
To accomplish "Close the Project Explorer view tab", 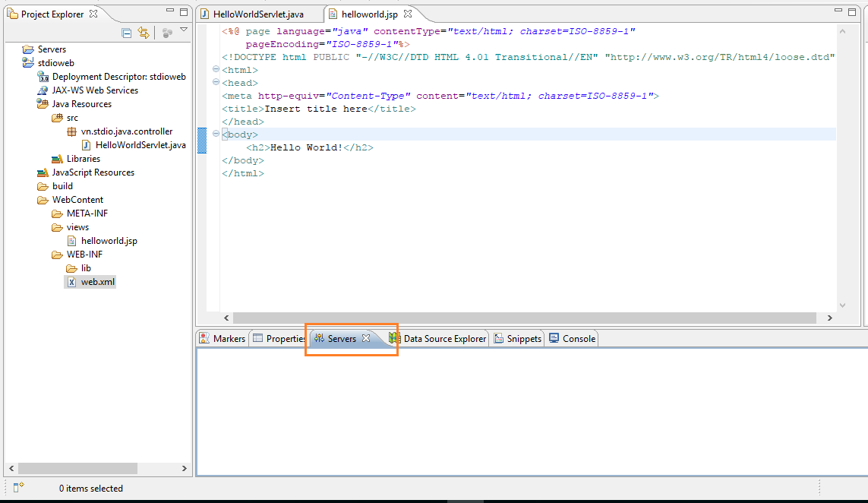I will coord(93,14).
